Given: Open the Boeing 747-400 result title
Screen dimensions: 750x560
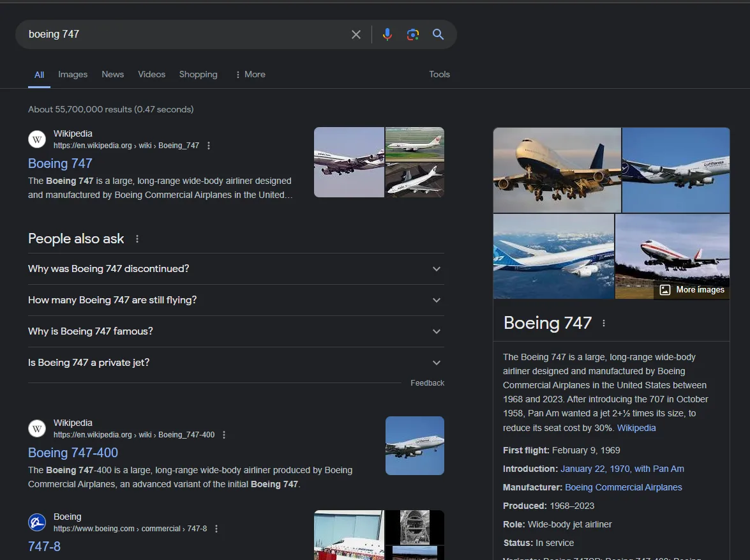Looking at the screenshot, I should point(73,453).
